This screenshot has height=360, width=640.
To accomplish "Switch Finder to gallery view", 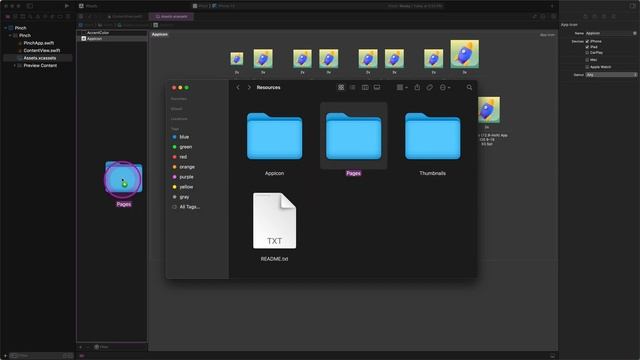I will (377, 87).
